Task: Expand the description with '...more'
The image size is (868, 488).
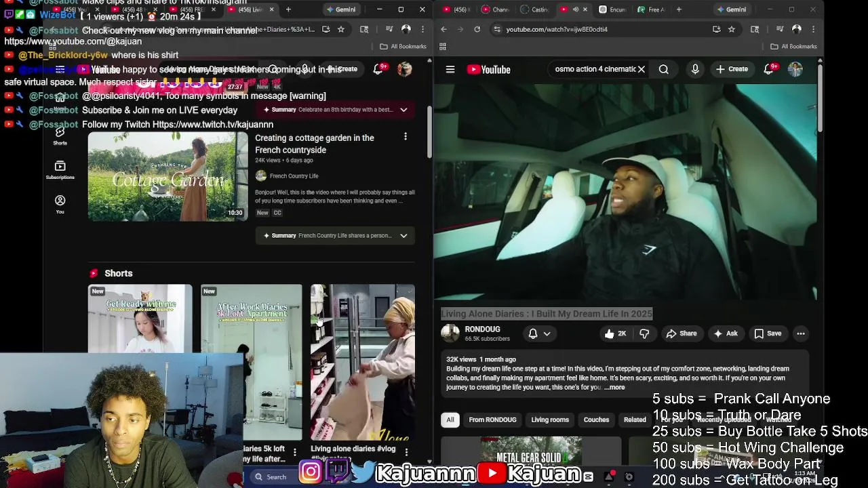Action: coord(614,387)
